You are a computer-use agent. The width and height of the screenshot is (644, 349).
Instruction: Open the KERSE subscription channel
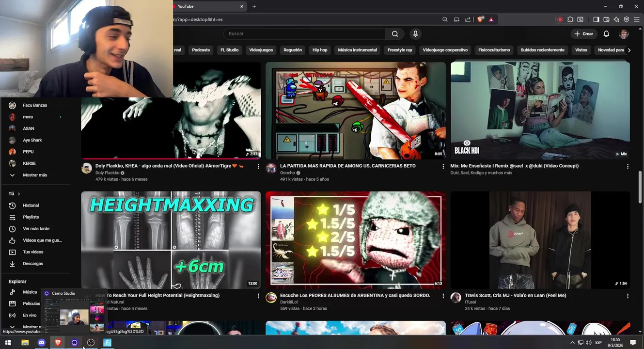(x=36, y=163)
